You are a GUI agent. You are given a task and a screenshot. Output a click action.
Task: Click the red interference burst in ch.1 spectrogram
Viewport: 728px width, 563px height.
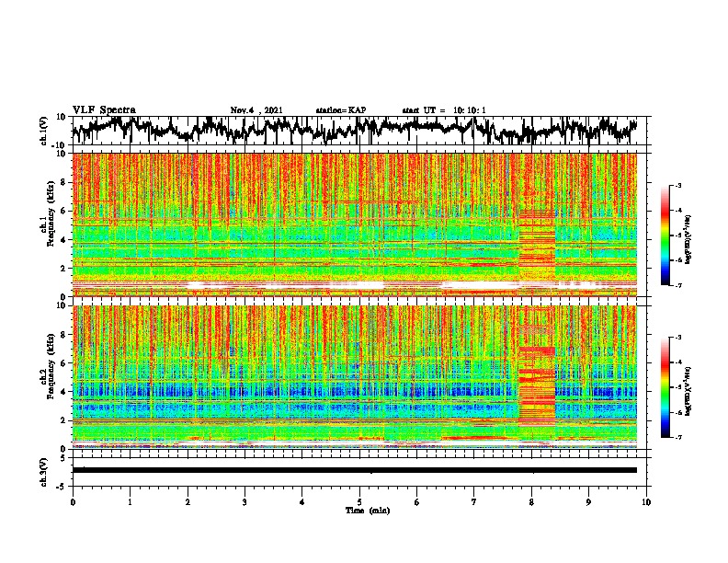click(537, 244)
